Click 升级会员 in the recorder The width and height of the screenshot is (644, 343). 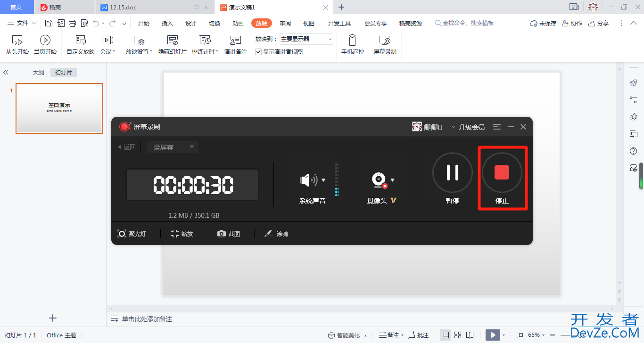click(x=471, y=127)
